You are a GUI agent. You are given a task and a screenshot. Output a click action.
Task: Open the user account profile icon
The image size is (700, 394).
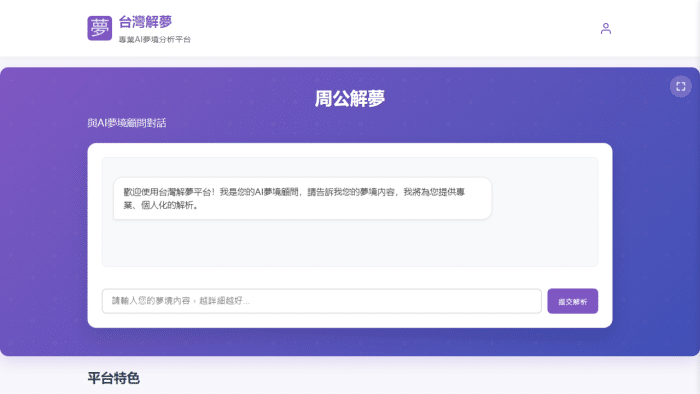(x=605, y=29)
